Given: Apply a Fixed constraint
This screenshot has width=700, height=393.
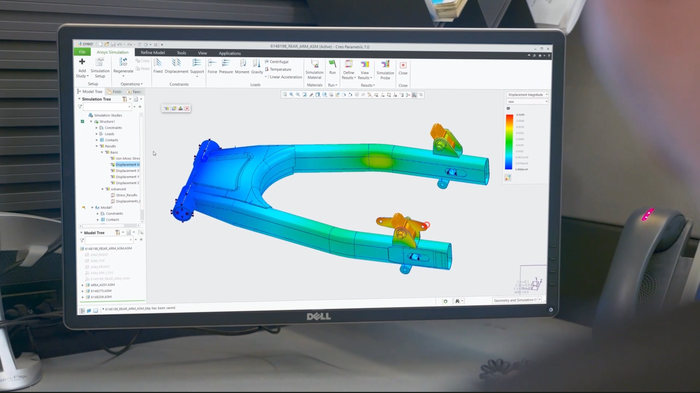Looking at the screenshot, I should pos(158,67).
